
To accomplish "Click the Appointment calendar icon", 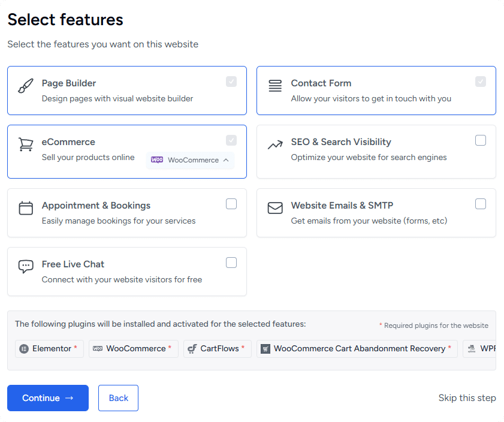I will [x=25, y=208].
